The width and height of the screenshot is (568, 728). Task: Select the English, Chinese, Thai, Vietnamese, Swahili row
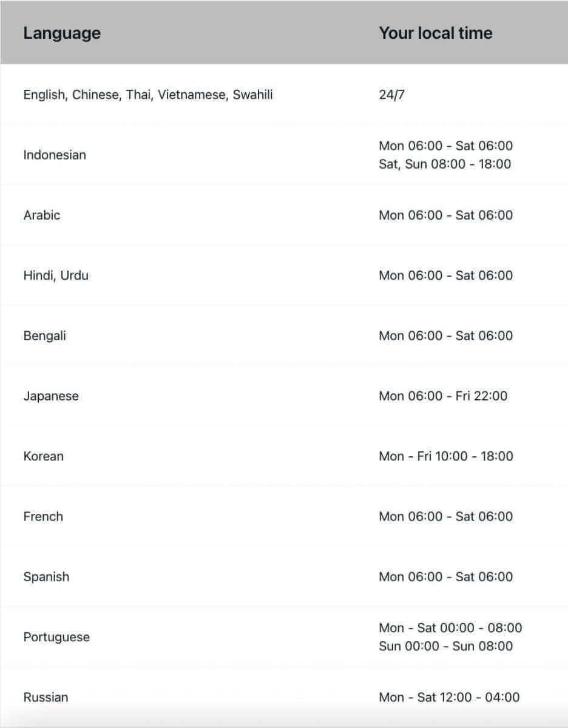pyautogui.click(x=148, y=95)
